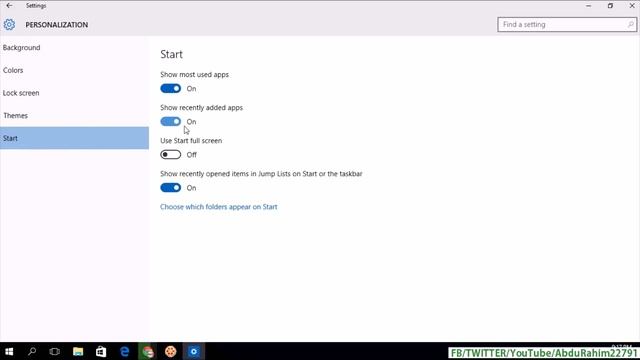
Task: Turn off Show most used apps
Action: pos(171,89)
